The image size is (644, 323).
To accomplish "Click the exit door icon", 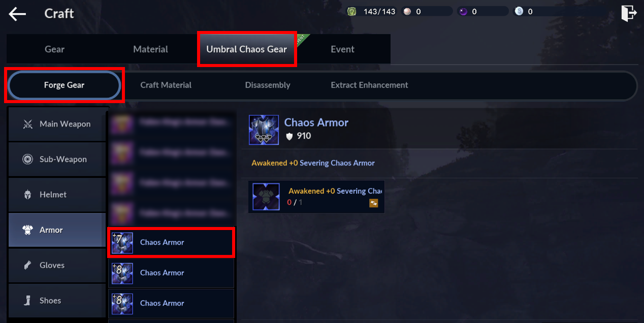I will click(x=629, y=13).
